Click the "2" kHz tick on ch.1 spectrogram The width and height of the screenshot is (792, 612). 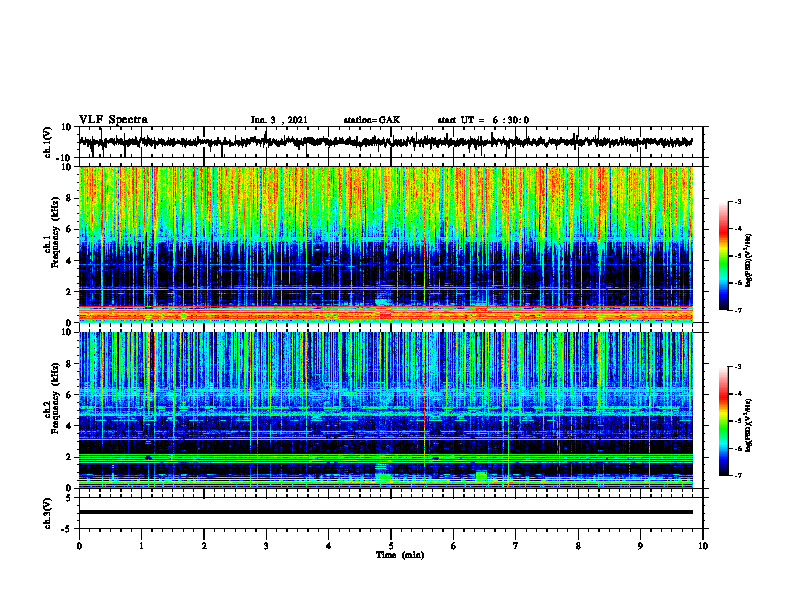coord(69,292)
